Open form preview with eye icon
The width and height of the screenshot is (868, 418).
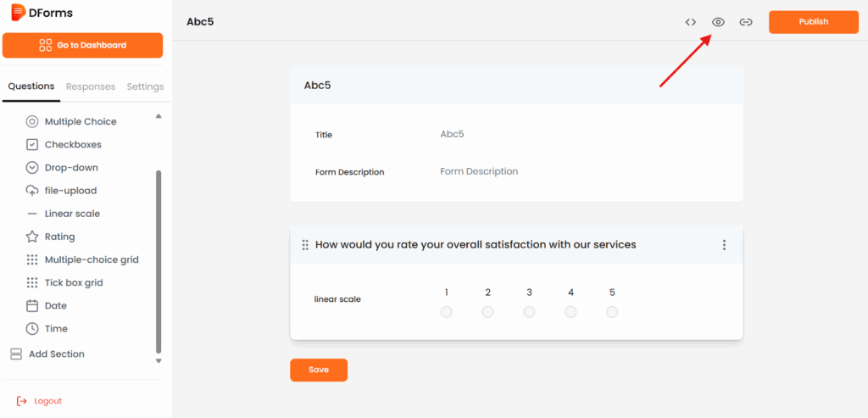coord(718,22)
